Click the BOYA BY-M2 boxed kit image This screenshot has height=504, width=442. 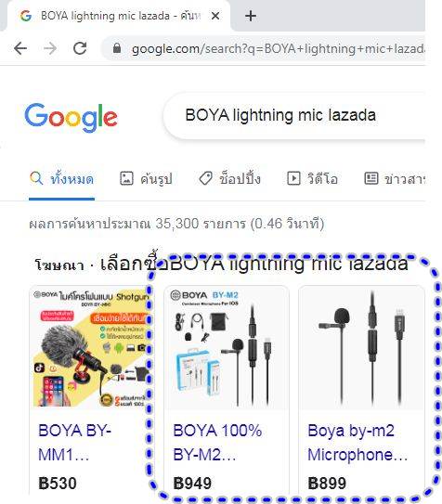(227, 348)
